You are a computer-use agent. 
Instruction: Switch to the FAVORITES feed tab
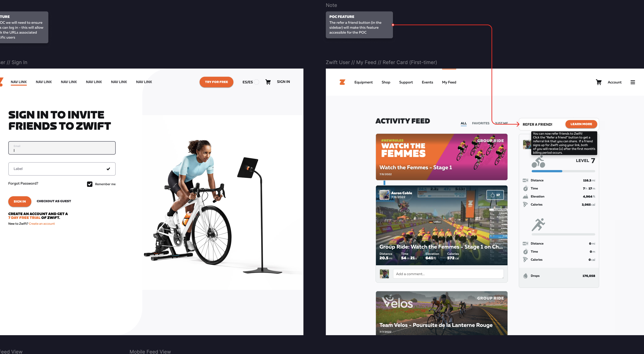coord(480,123)
